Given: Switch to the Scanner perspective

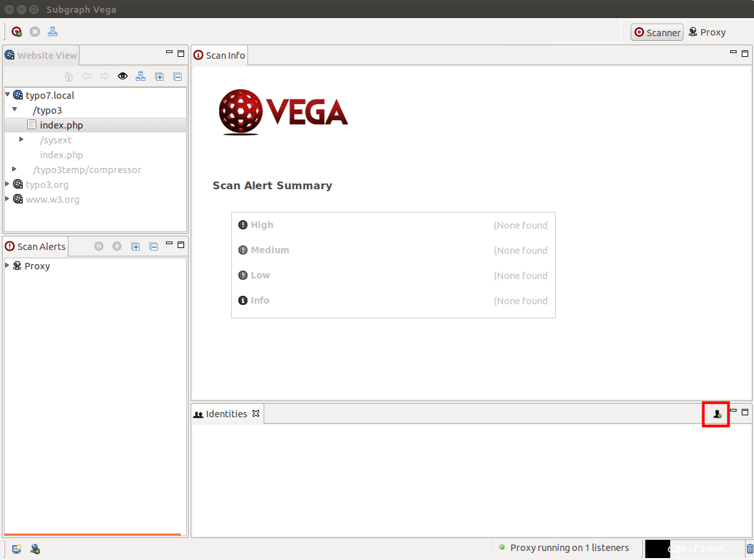Looking at the screenshot, I should pos(657,32).
